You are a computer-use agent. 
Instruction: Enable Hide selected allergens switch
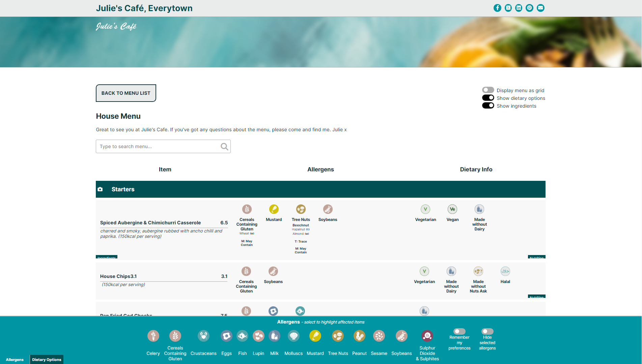point(487,331)
